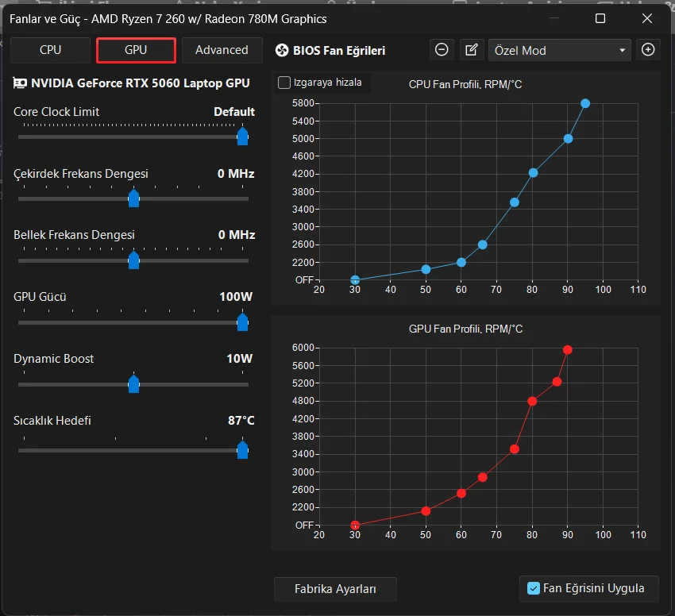Click the BIOS Fan Eğrileri heading

pos(339,50)
